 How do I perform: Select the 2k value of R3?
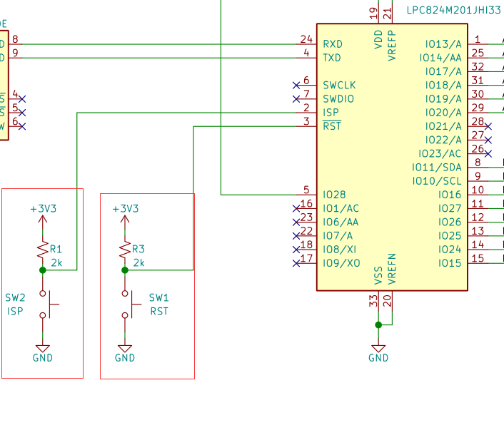pyautogui.click(x=139, y=263)
